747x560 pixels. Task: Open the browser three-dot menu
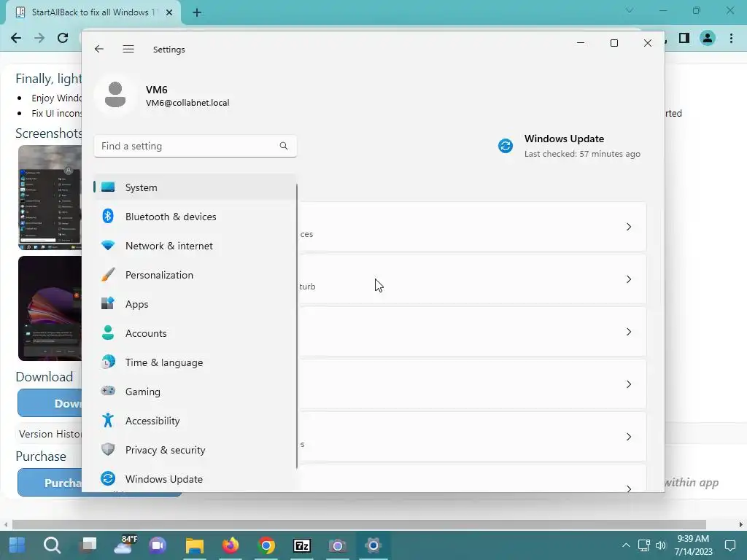(x=731, y=38)
